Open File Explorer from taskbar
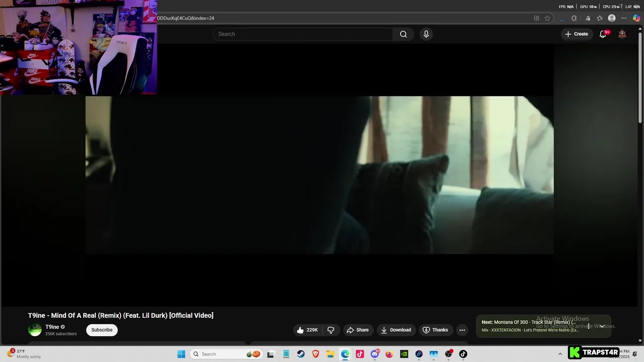Screen dimensions: 644x362 330,354
